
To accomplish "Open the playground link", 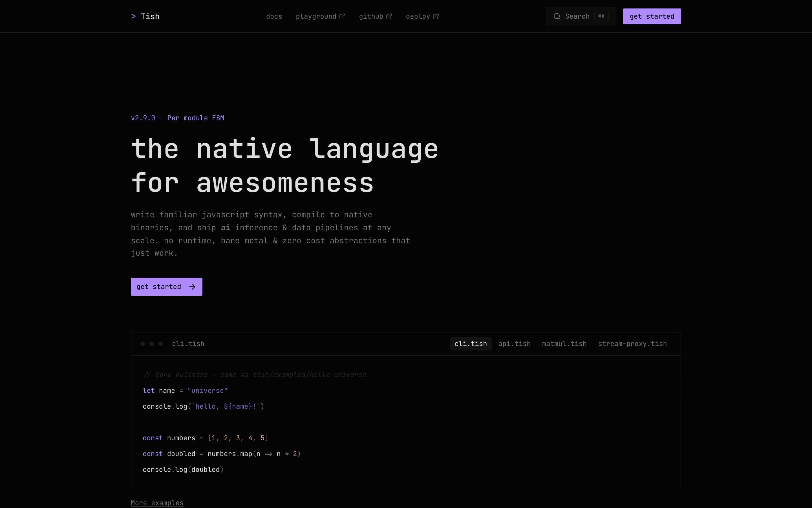I will tap(320, 16).
